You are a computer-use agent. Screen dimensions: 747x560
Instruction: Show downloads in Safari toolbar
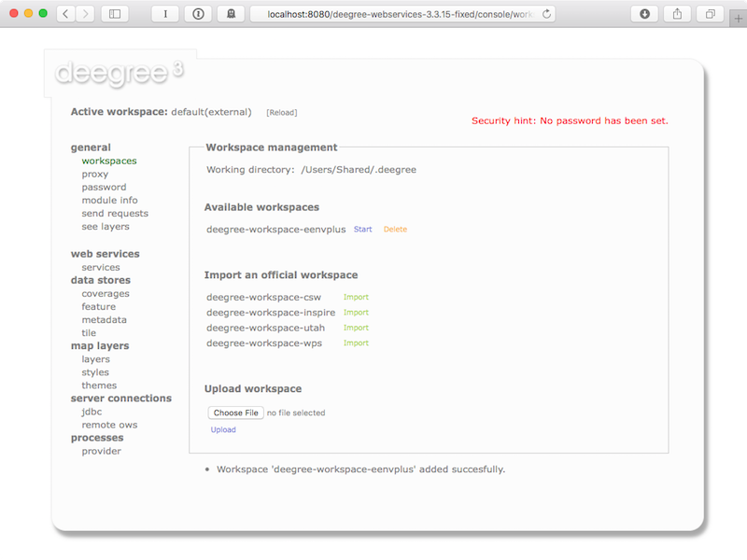coord(644,14)
